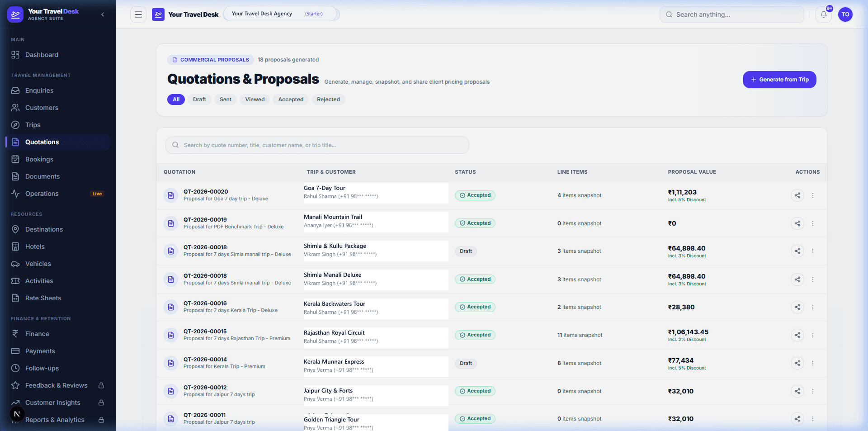Show only Accepted proposals

pyautogui.click(x=291, y=99)
